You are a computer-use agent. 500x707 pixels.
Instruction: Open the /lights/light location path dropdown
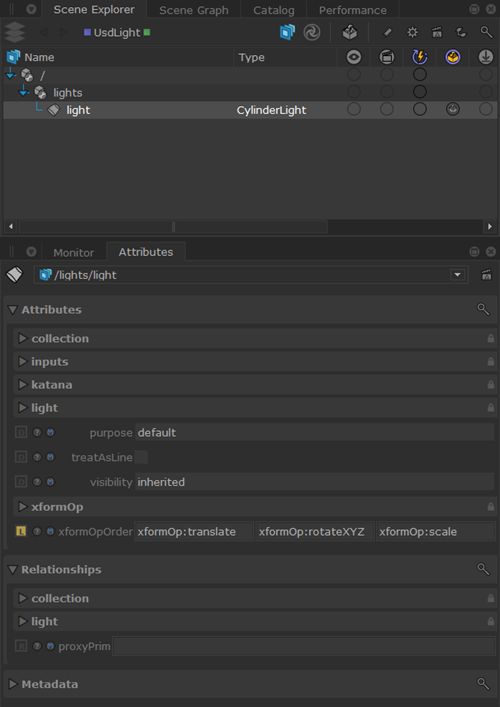(458, 275)
